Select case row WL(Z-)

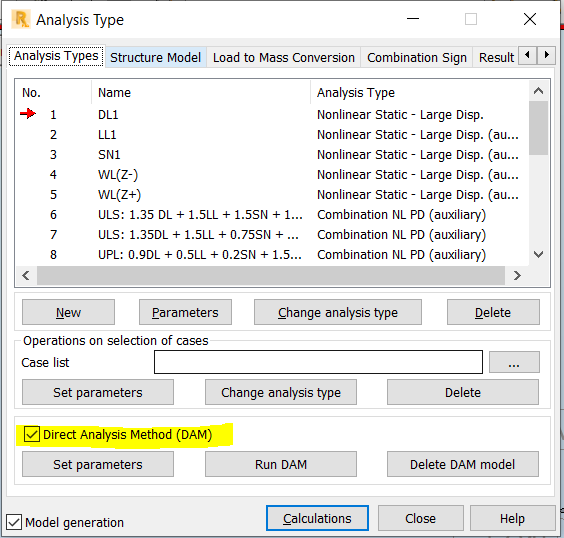[x=272, y=174]
